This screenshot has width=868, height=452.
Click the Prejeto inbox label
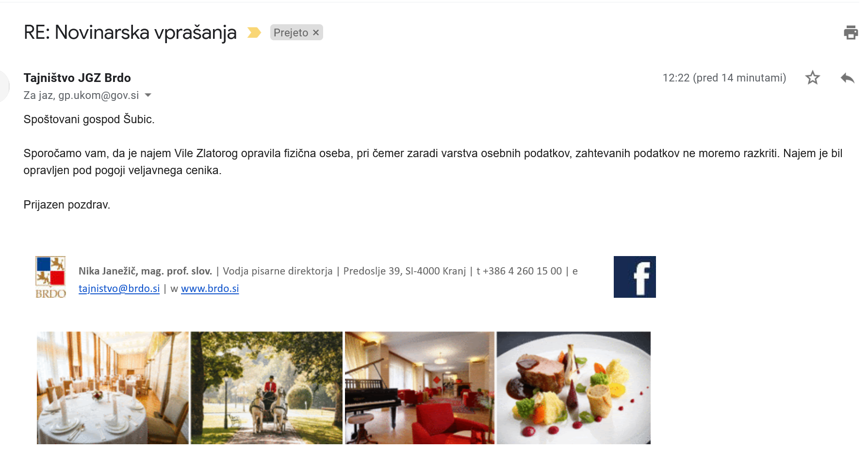pyautogui.click(x=291, y=32)
